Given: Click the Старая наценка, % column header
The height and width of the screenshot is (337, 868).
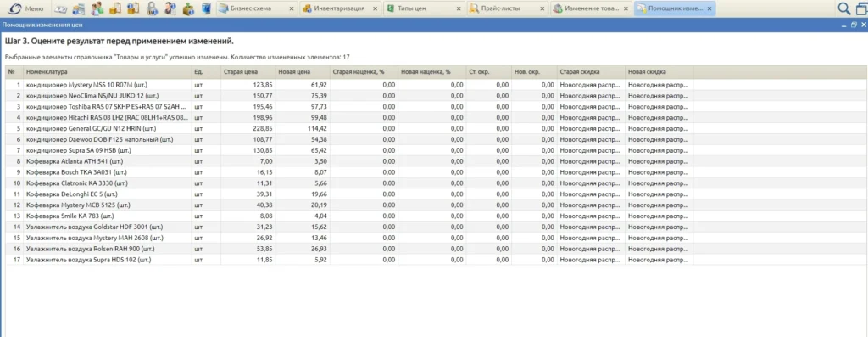Looking at the screenshot, I should click(x=364, y=72).
